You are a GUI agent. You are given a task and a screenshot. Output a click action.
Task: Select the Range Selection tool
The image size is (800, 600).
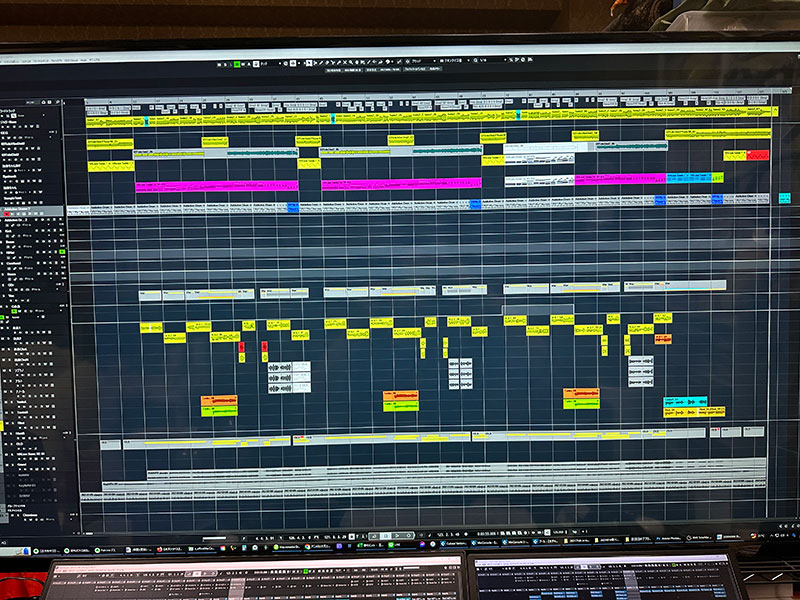(315, 63)
